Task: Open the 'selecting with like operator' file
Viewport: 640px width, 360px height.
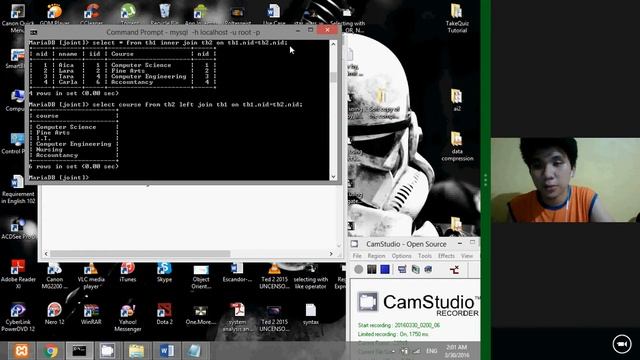Action: [311, 276]
